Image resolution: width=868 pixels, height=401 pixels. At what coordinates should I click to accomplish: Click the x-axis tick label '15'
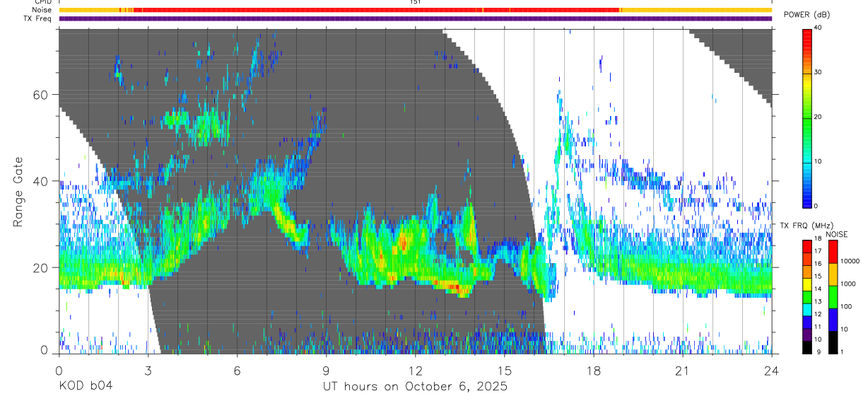click(504, 370)
